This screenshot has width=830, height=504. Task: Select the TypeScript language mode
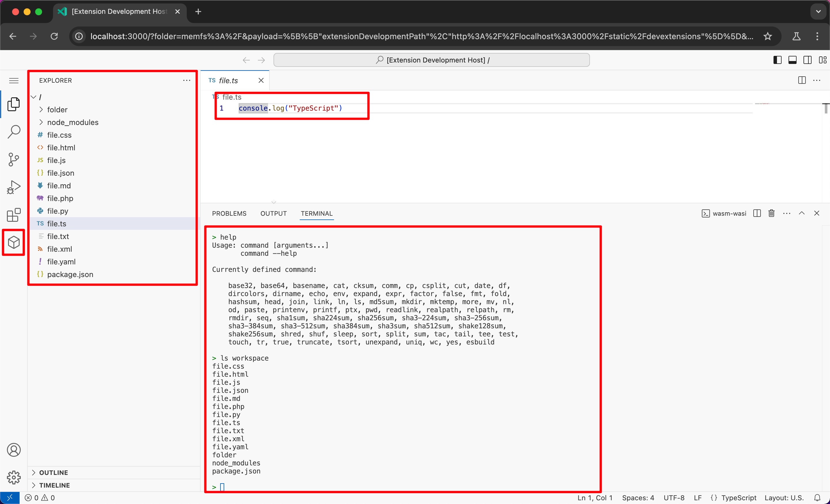739,498
